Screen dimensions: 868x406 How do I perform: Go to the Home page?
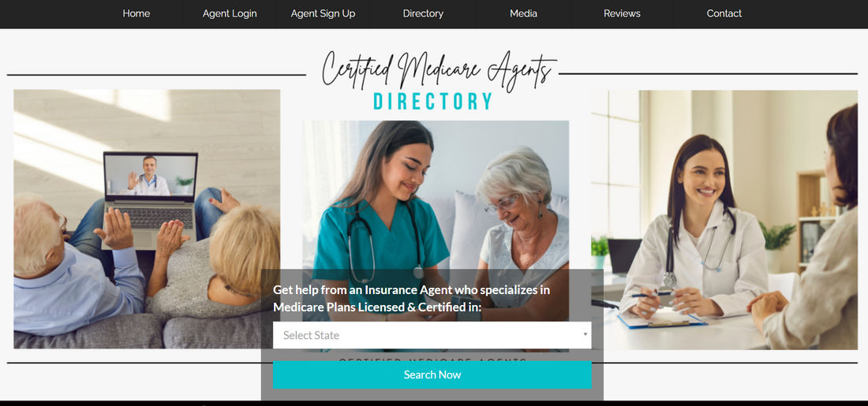137,14
